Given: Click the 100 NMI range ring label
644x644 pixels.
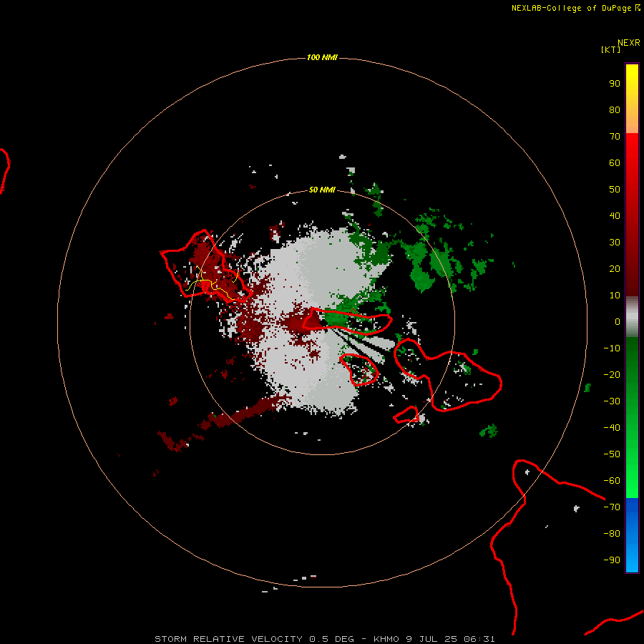Looking at the screenshot, I should [322, 57].
